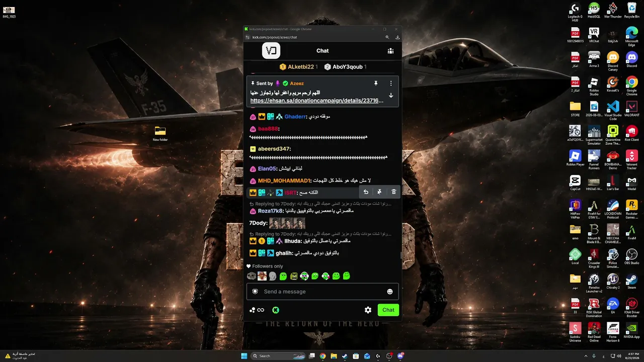Open STORE folder on desktop
The width and height of the screenshot is (644, 362).
pos(575,109)
